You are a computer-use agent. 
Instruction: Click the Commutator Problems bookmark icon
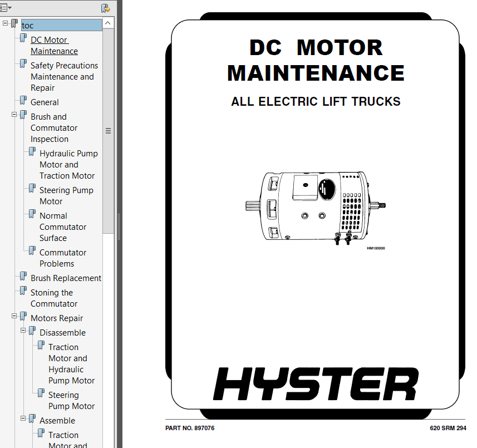(32, 250)
